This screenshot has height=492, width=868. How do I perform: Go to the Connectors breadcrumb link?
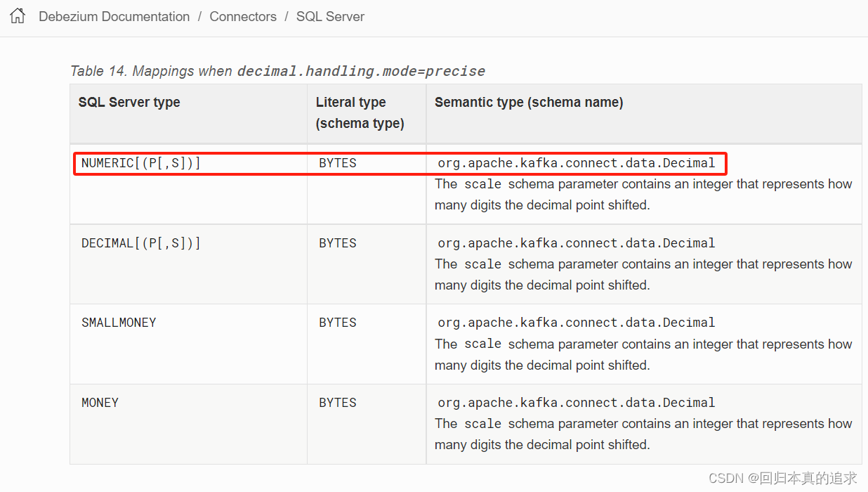[x=243, y=16]
